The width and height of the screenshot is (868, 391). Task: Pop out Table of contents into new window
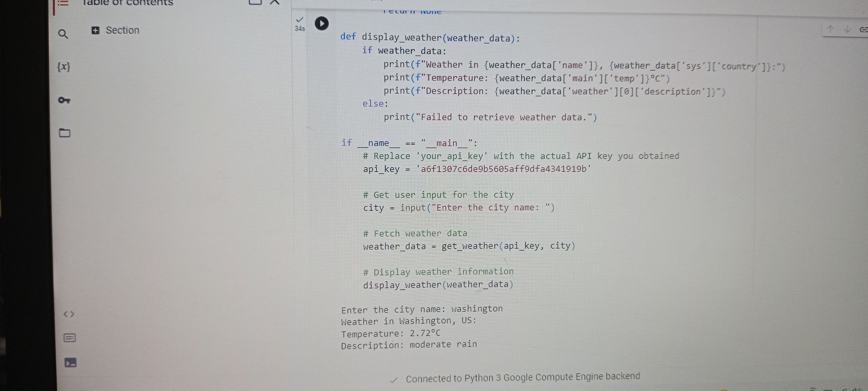point(255,2)
